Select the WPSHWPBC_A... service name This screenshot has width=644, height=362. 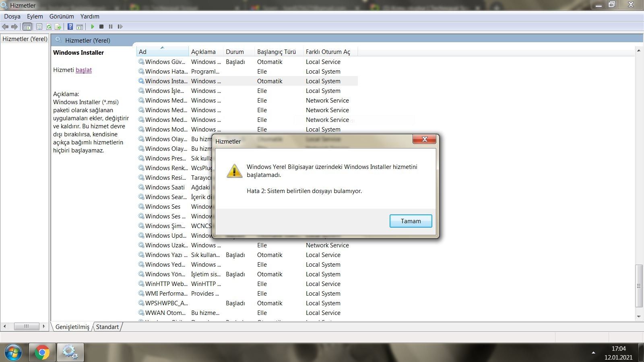coord(167,303)
